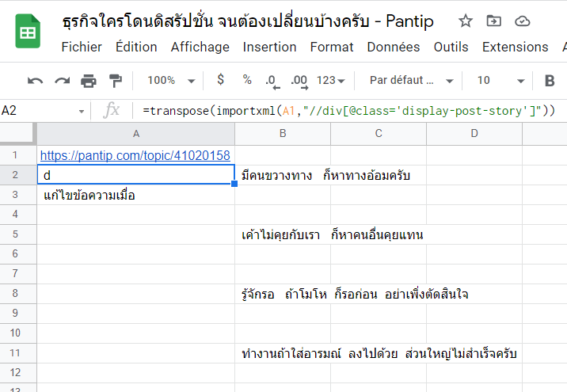Expand the name box A2 dropdown
Image resolution: width=567 pixels, height=392 pixels.
pos(82,111)
